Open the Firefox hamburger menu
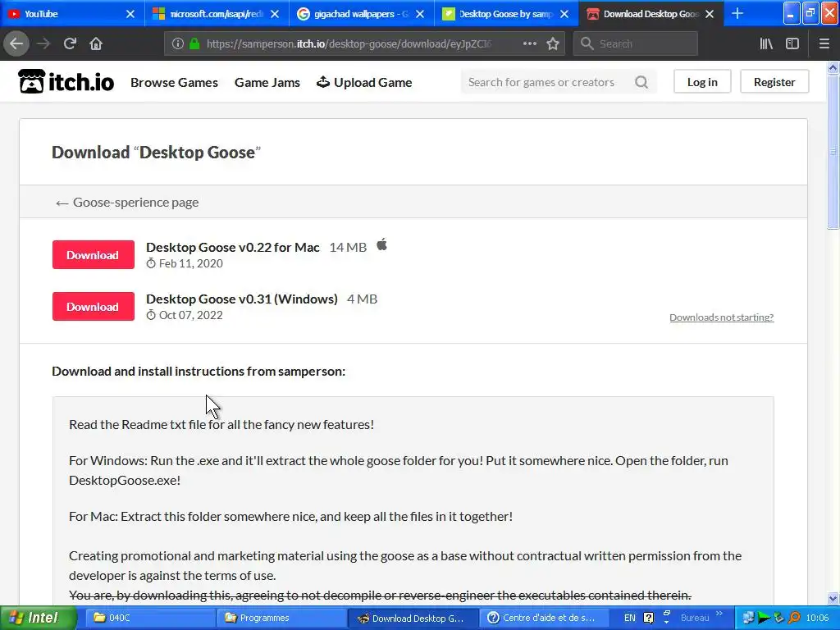This screenshot has width=840, height=630. pos(824,43)
